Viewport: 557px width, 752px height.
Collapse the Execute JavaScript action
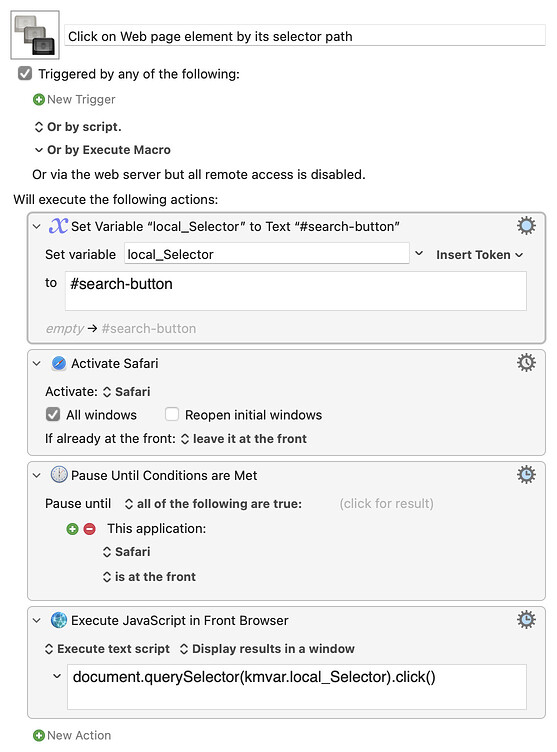coord(36,621)
